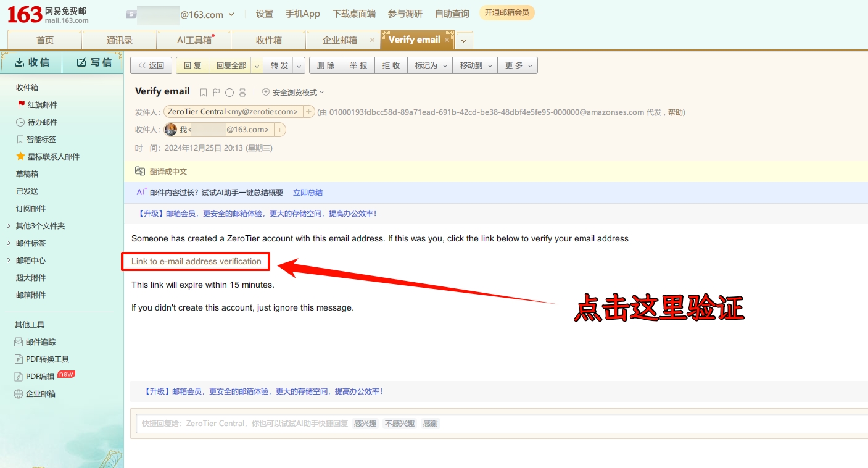Screen dimensions: 868x468
Task: Bookmark the Verify email message
Action: coord(204,93)
